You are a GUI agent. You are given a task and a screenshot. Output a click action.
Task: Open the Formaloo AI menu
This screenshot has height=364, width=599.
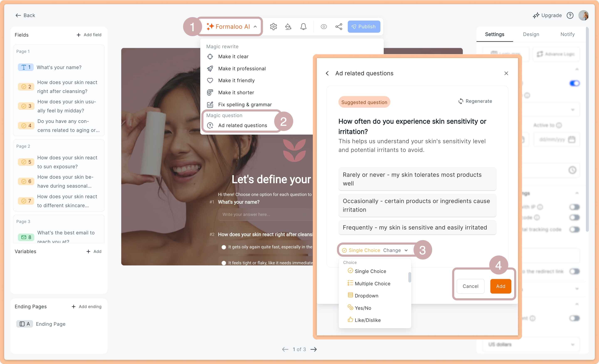232,26
